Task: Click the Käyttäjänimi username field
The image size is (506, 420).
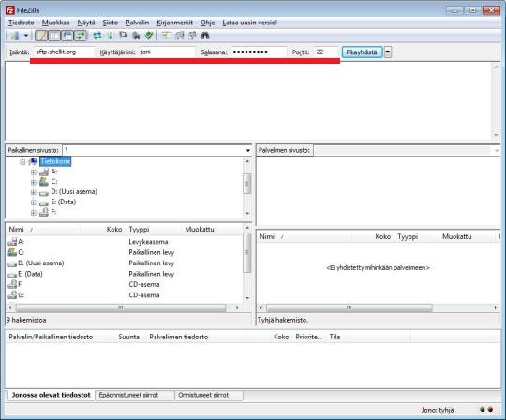Action: pyautogui.click(x=167, y=52)
